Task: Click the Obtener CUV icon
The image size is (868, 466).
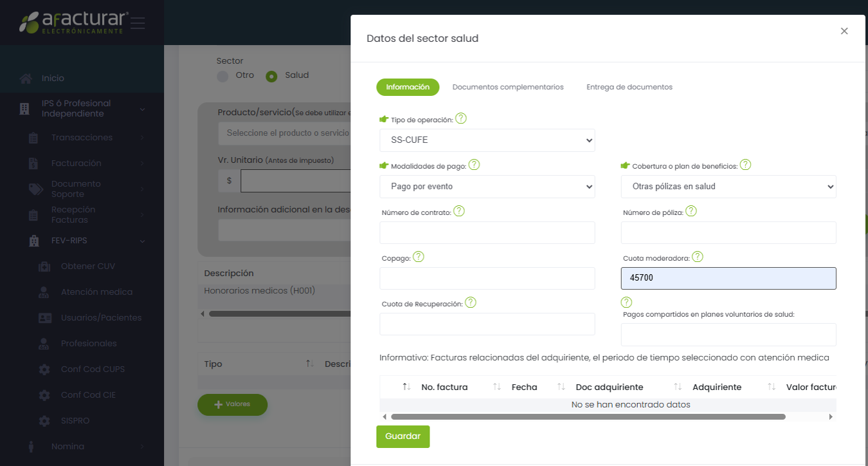Action: coord(44,266)
